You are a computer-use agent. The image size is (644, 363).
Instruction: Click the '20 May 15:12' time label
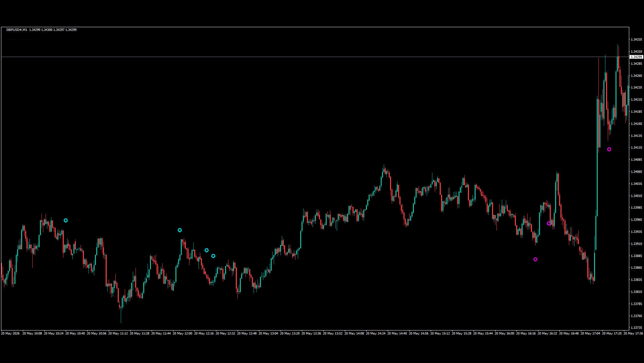click(x=440, y=333)
